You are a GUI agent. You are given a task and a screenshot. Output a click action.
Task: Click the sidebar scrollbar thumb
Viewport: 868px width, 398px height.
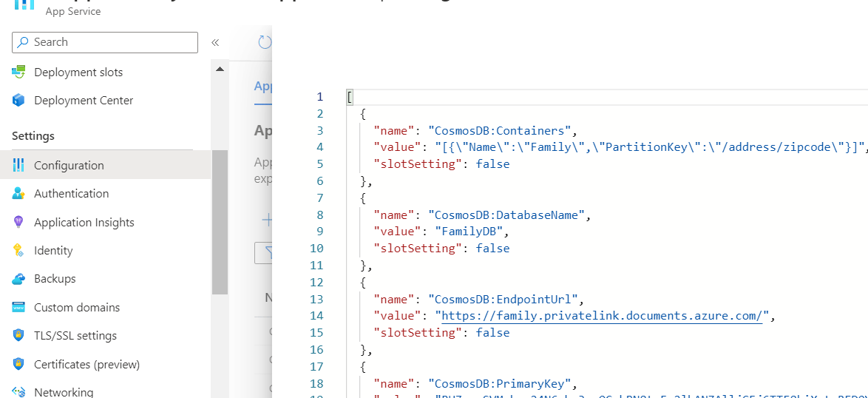(220, 223)
